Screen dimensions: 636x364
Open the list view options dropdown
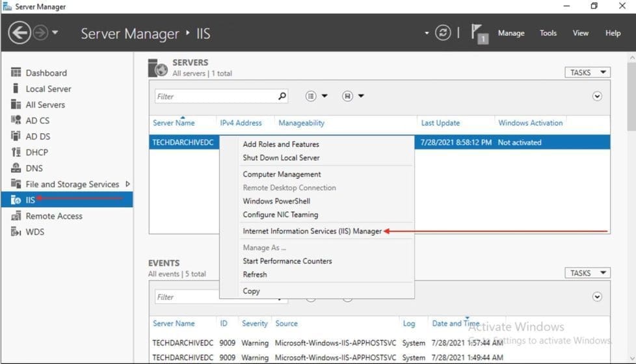click(317, 96)
